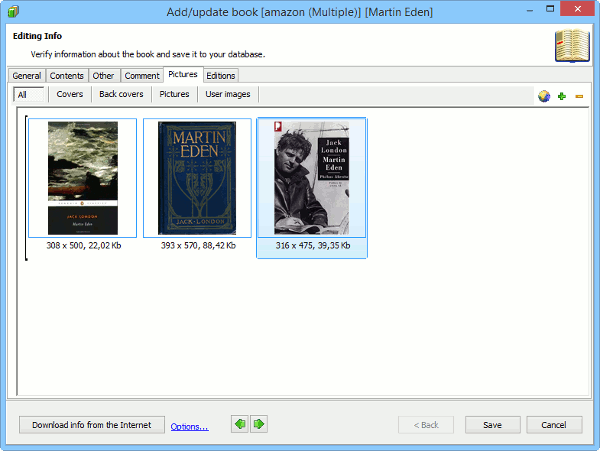The image size is (600, 451).
Task: Go to next book with green right arrow
Action: pos(259,424)
